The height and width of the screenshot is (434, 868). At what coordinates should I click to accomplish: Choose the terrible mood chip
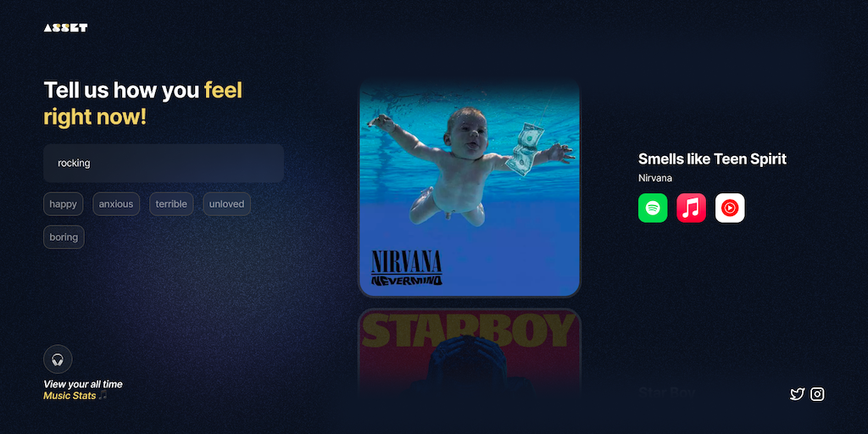(x=171, y=203)
